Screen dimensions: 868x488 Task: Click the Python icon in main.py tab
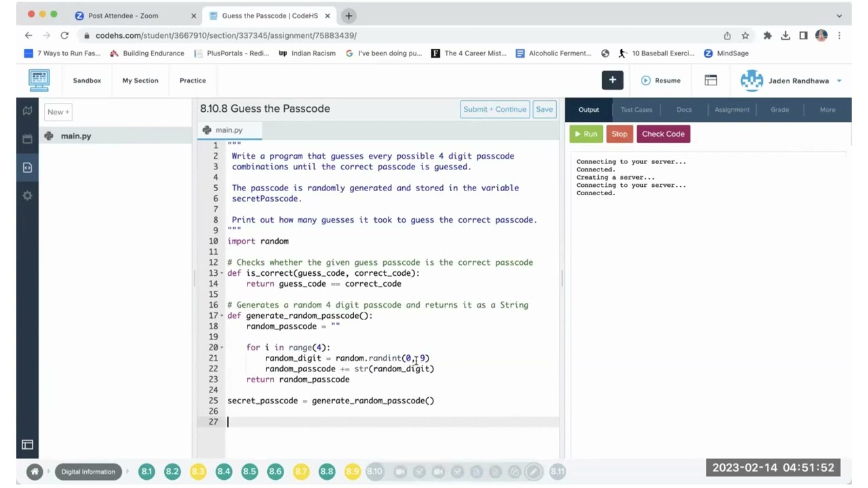[207, 130]
